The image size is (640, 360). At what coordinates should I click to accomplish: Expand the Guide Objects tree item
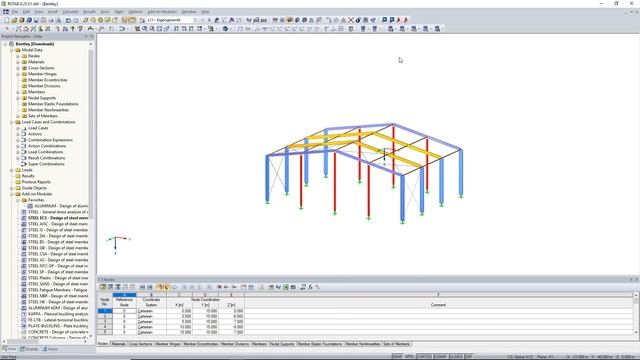pyautogui.click(x=12, y=188)
